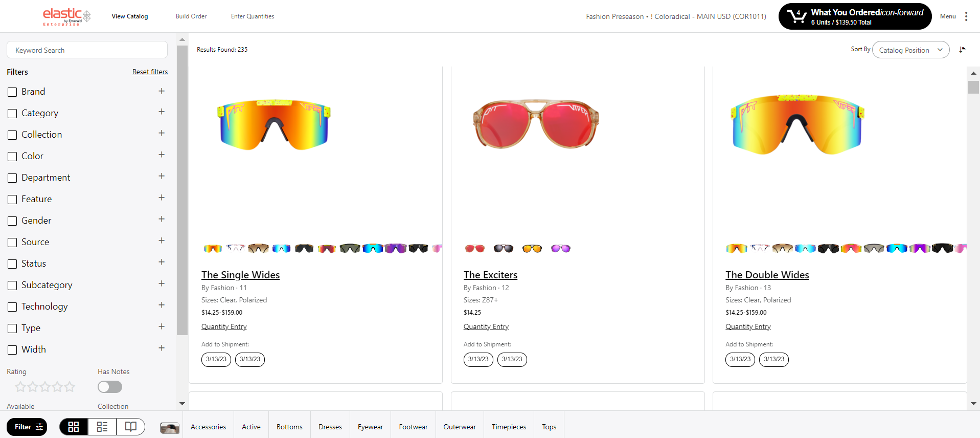The width and height of the screenshot is (980, 438).
Task: Select yellow variant of The Exciters
Action: coord(532,249)
